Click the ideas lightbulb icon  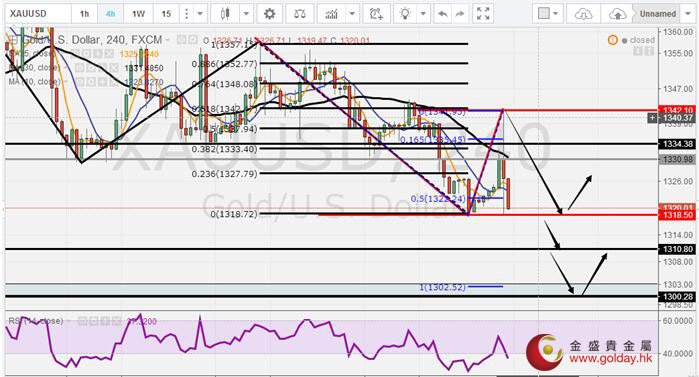coord(405,14)
